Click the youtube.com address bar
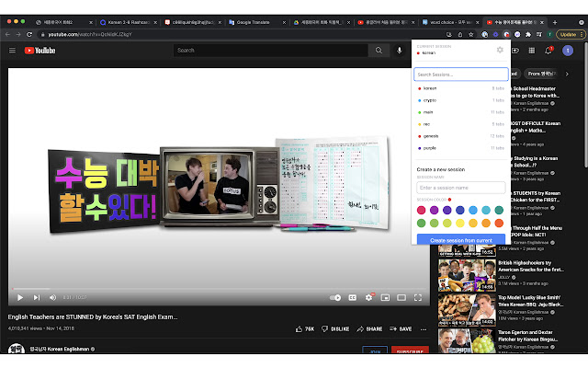The height and width of the screenshot is (368, 588). pos(240,34)
